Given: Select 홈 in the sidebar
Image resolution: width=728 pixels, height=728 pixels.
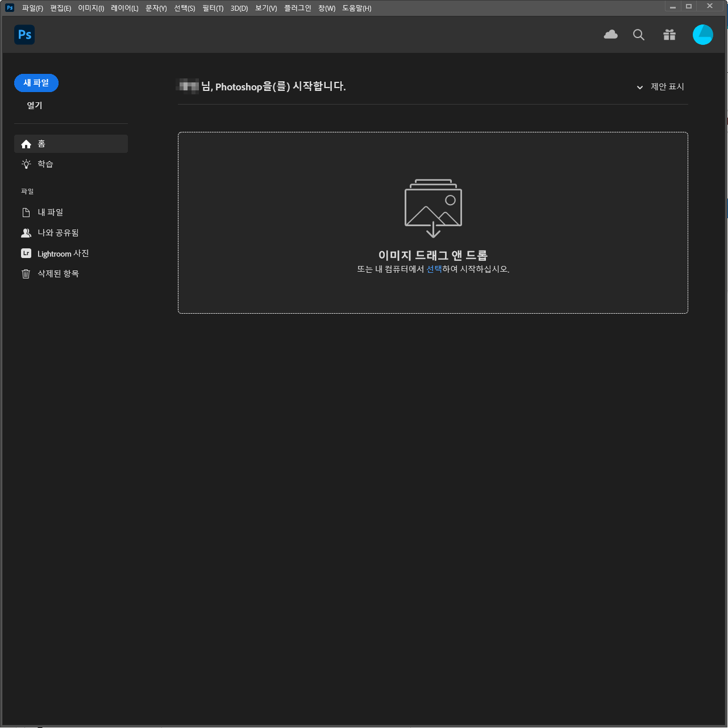Looking at the screenshot, I should (71, 144).
